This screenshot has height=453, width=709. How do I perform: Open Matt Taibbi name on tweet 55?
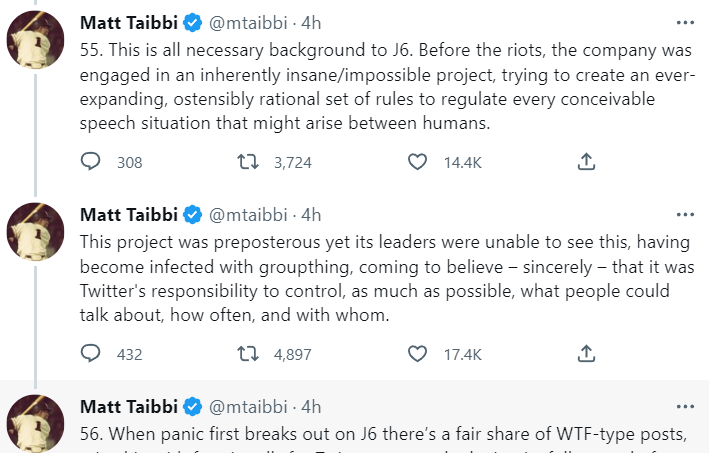(x=128, y=23)
